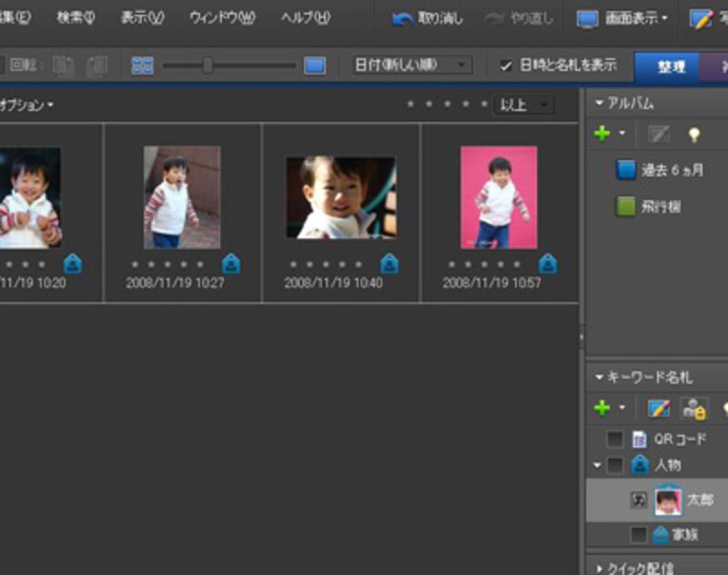Click the lightbulb icon in the アルバム panel
Viewport: 728px width, 575px height.
click(696, 134)
